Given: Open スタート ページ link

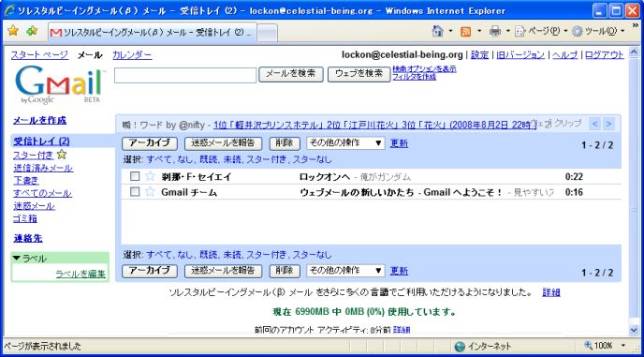Looking at the screenshot, I should tap(39, 54).
